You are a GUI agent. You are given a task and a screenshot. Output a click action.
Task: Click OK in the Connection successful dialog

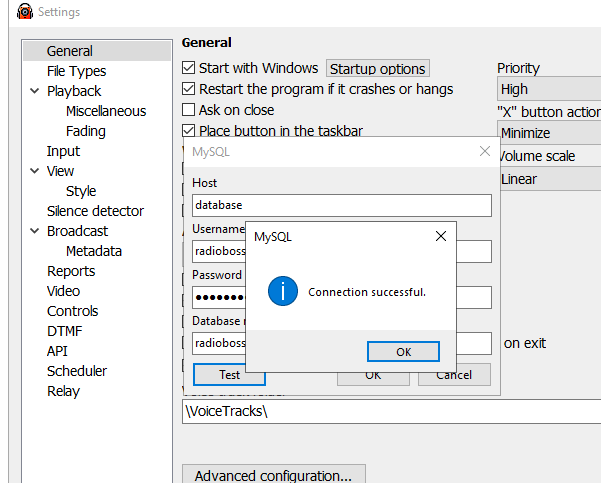point(403,352)
